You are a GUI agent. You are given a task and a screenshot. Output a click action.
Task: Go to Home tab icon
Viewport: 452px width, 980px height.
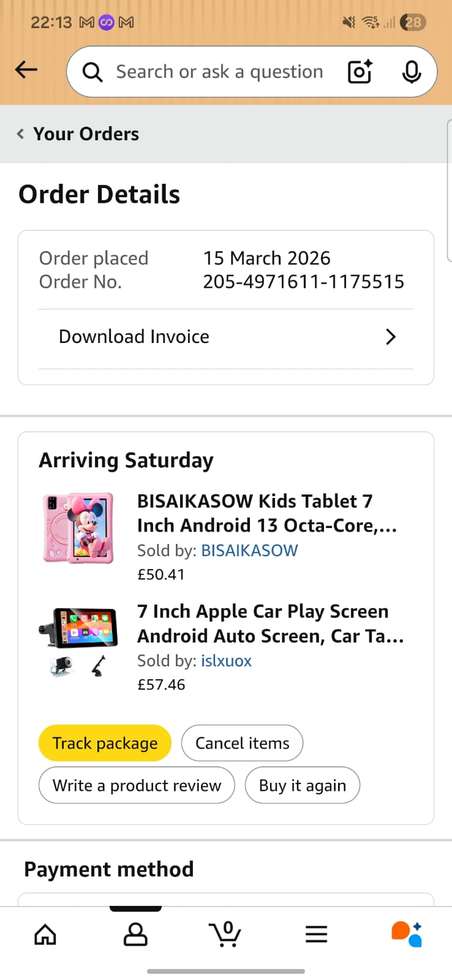(45, 934)
